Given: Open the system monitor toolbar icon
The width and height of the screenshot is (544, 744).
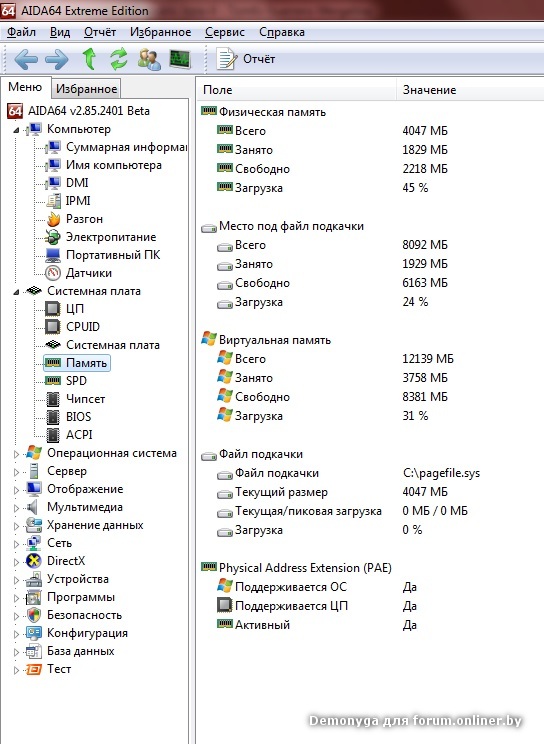Looking at the screenshot, I should tap(180, 59).
